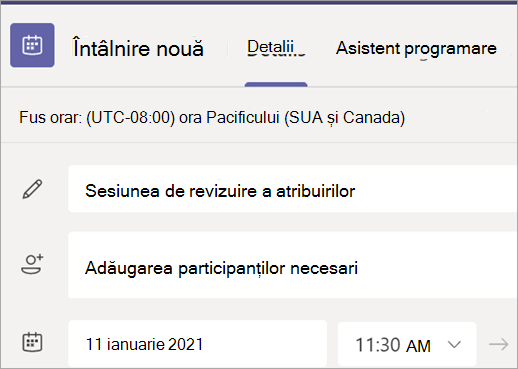Focus the Adăugarea participanților necesari field

click(293, 265)
